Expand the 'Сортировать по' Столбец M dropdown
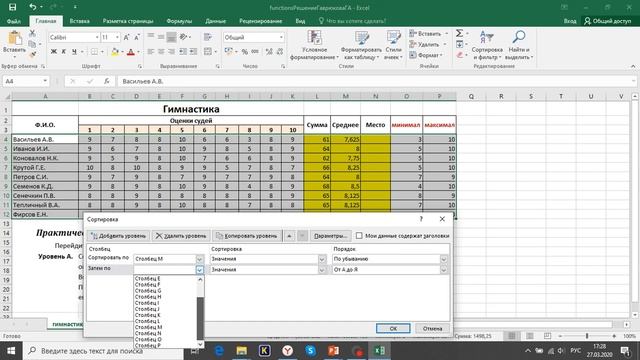The height and width of the screenshot is (360, 640). (x=199, y=259)
